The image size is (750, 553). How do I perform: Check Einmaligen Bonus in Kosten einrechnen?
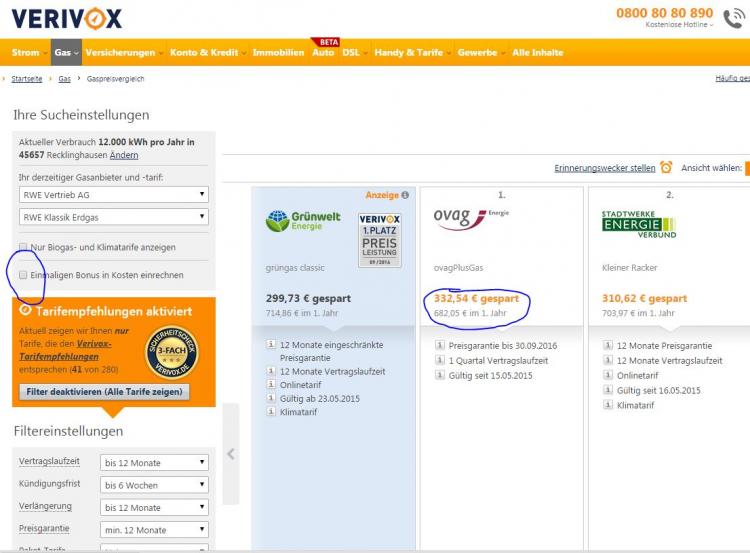(x=23, y=275)
